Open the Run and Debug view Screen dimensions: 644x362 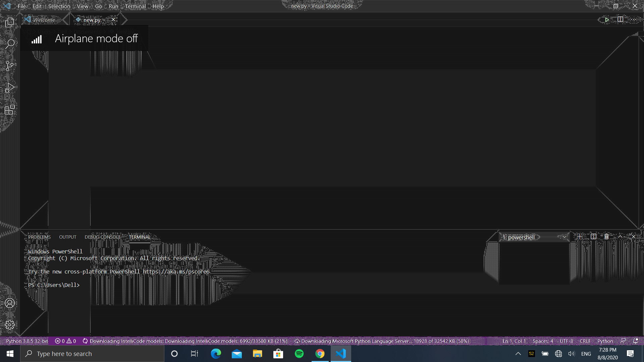10,88
